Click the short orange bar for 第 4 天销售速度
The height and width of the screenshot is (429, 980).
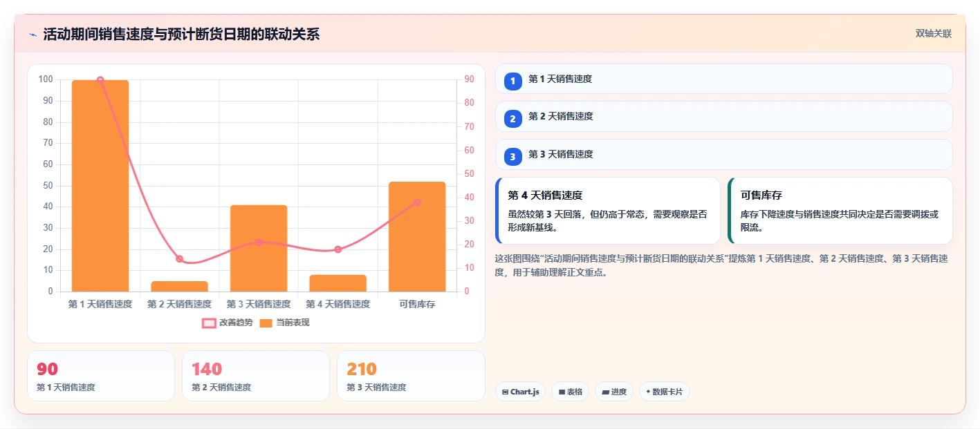click(x=338, y=283)
